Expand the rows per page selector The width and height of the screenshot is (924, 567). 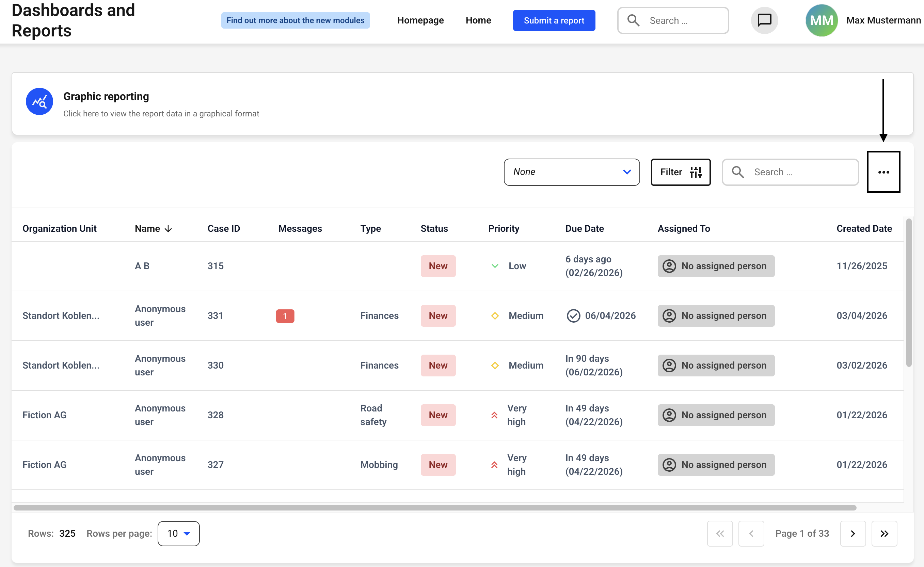click(179, 533)
